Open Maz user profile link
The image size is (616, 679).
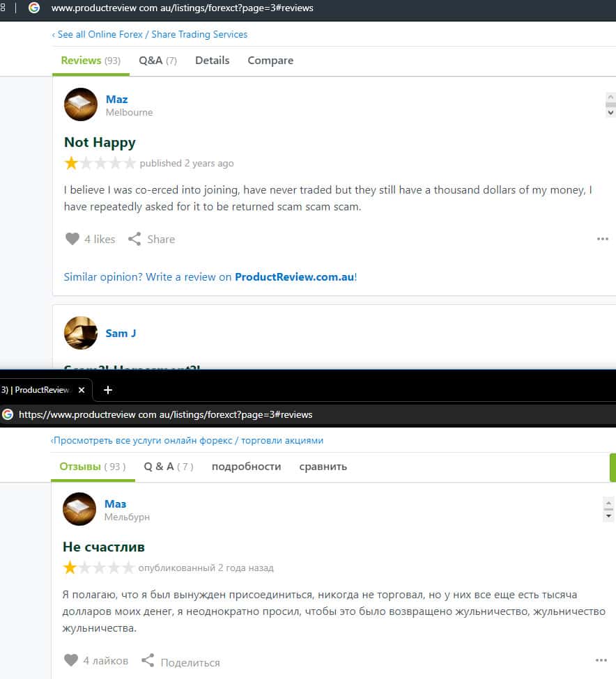coord(116,99)
